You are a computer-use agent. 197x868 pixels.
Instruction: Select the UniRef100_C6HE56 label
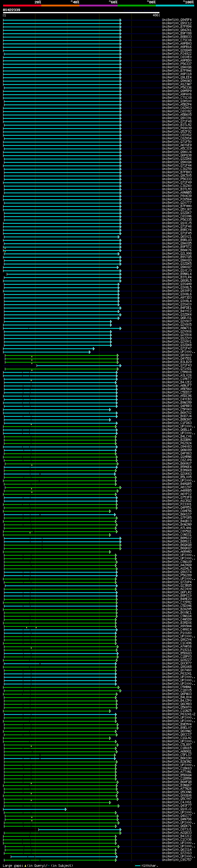[x=177, y=511]
